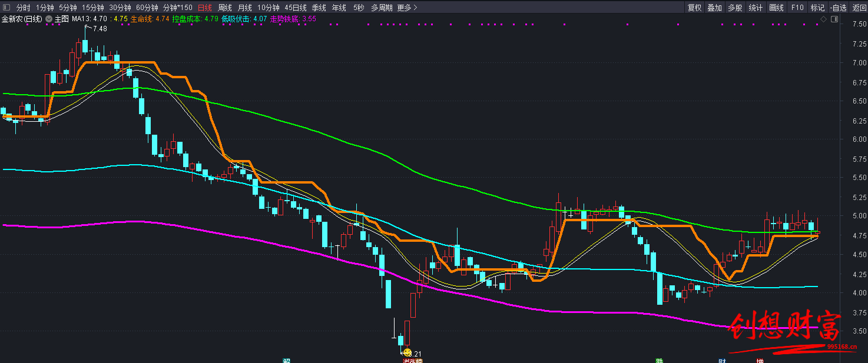Screen dimensions: 868x363
Task: Select the 1分钟 period tab
Action: coord(45,8)
